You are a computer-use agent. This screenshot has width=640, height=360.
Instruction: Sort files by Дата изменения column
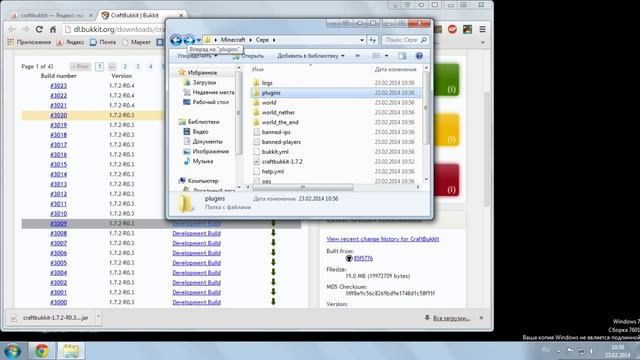[396, 69]
